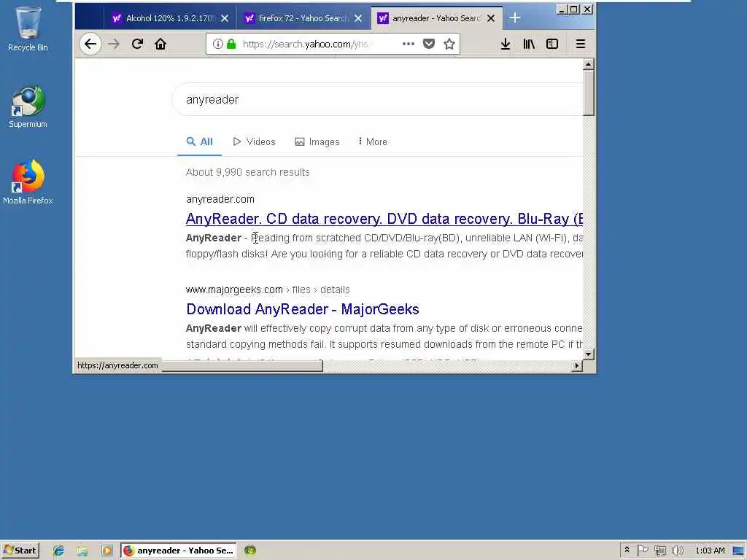Viewport: 747px width, 560px height.
Task: Click the anyreader search input box
Action: click(377, 99)
